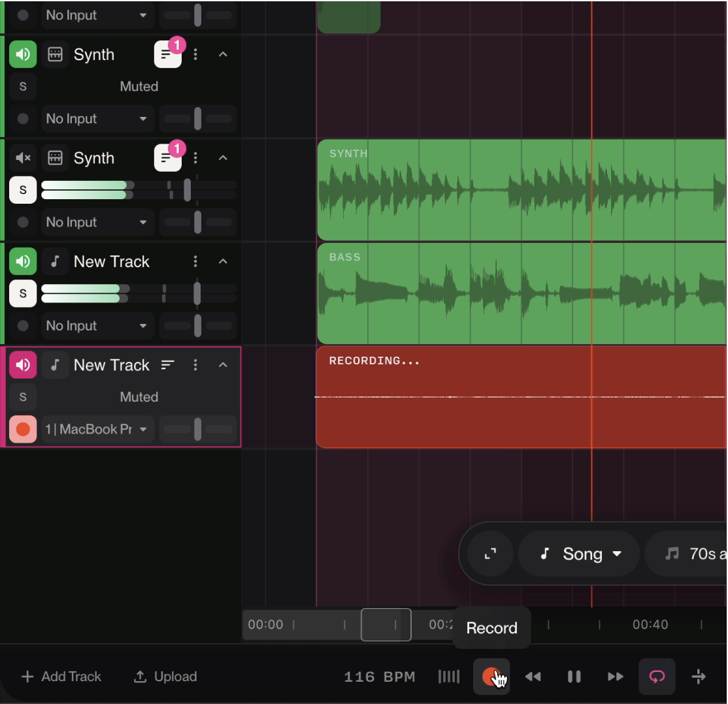Image resolution: width=728 pixels, height=704 pixels.
Task: Click volume slider of unmuted Synth track
Action: [188, 190]
